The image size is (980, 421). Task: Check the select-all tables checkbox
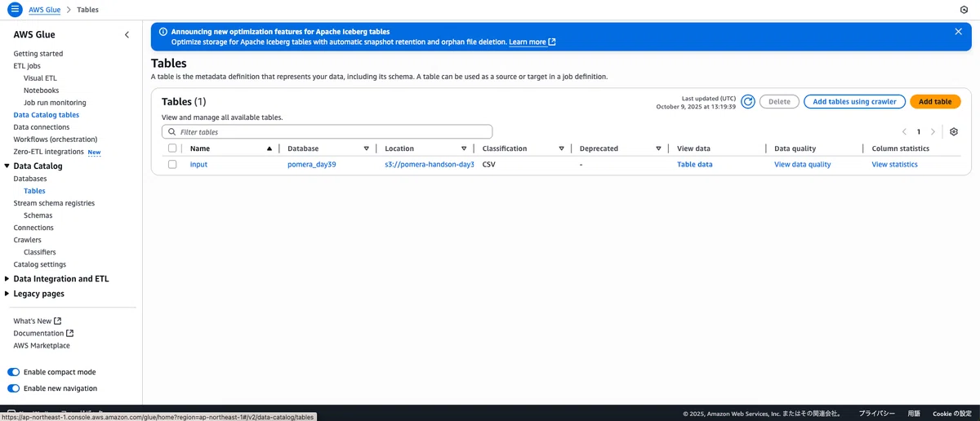coord(172,148)
